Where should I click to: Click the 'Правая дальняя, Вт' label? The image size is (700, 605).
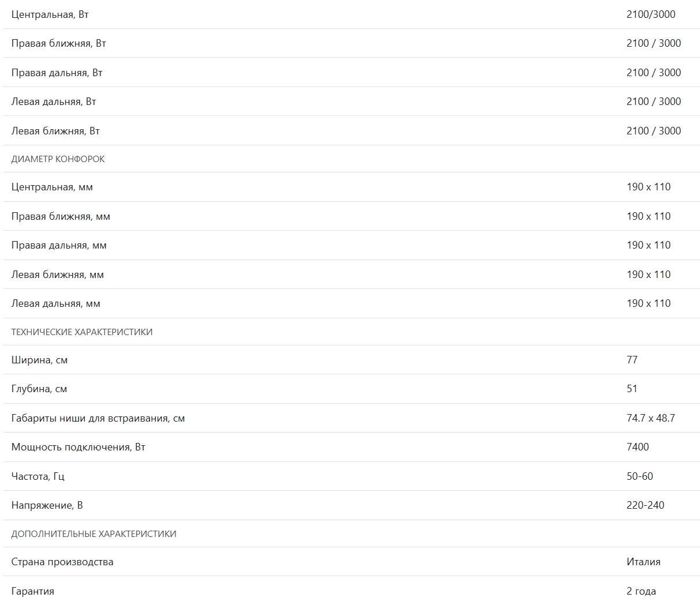tap(57, 73)
